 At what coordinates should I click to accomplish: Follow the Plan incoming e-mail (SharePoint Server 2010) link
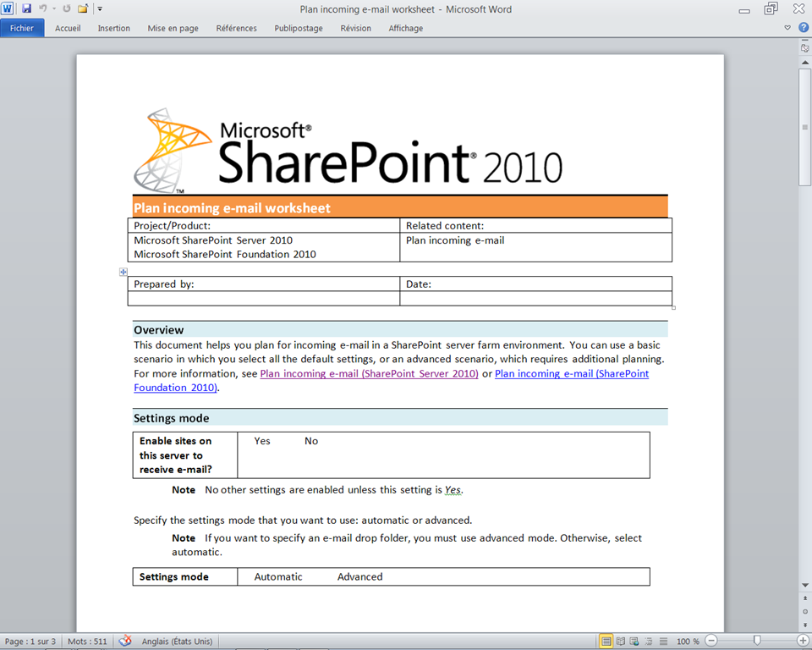(370, 373)
